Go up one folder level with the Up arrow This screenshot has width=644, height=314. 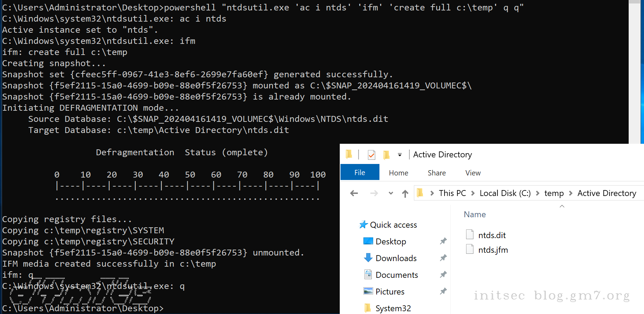(x=405, y=194)
